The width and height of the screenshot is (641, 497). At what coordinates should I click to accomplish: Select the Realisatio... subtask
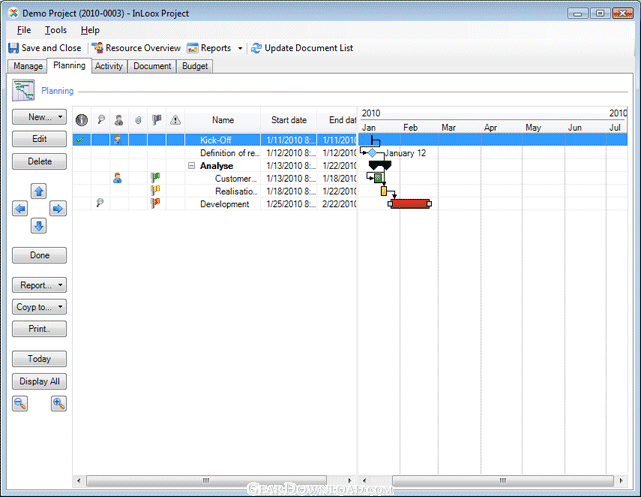coord(236,191)
